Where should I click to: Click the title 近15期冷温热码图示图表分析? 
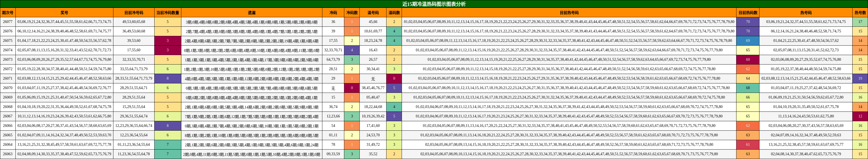[434, 4]
